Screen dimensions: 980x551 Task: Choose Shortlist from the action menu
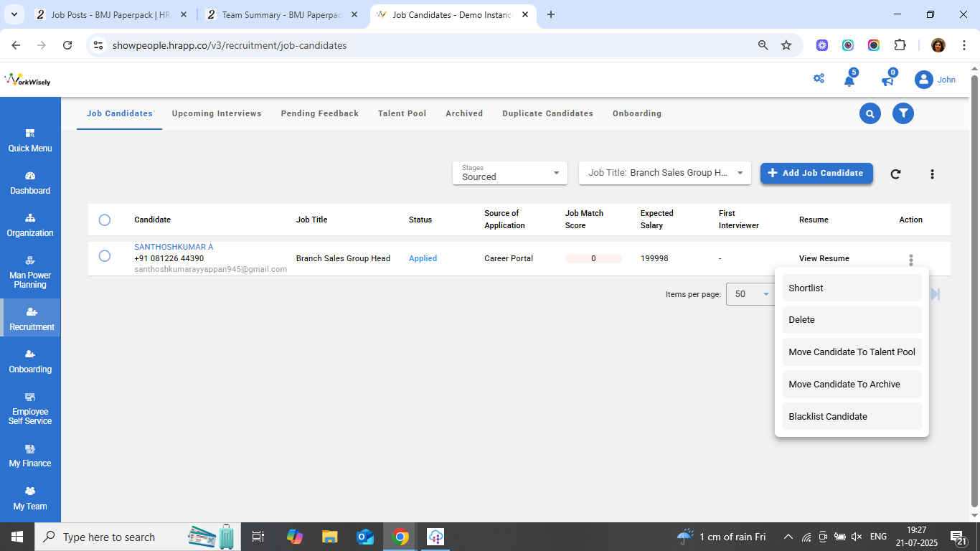point(851,288)
